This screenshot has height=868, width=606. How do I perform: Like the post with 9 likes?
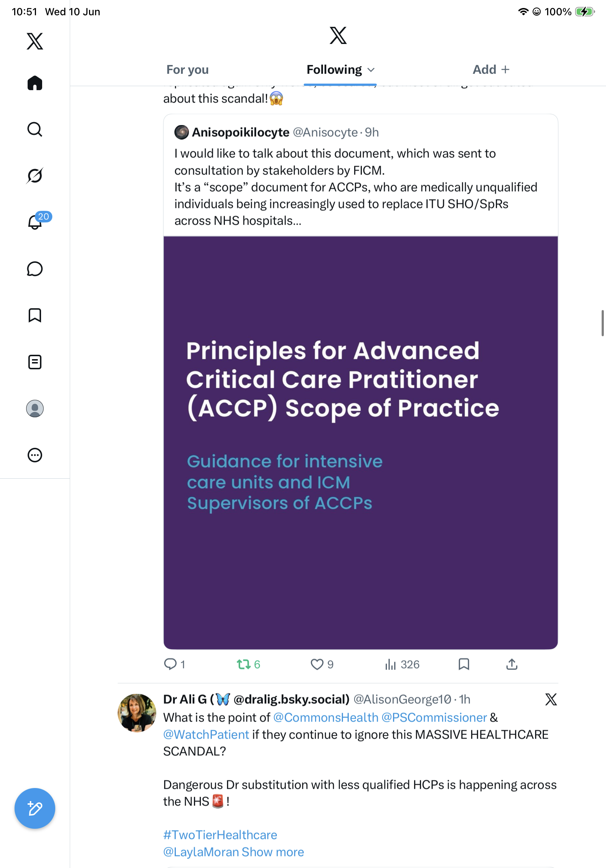(x=322, y=664)
